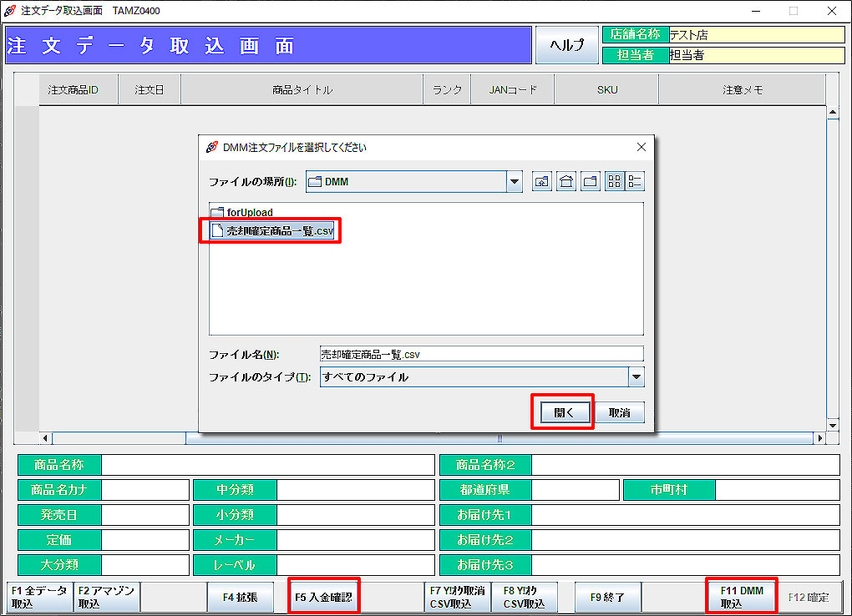
Task: Click in the ファイル名 input field
Action: [x=481, y=354]
